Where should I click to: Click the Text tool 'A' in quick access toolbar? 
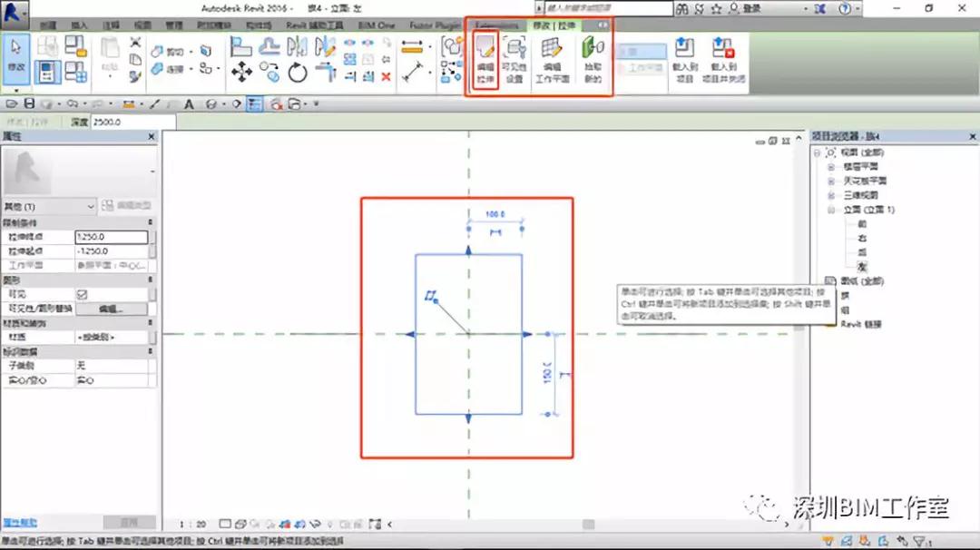(x=189, y=104)
